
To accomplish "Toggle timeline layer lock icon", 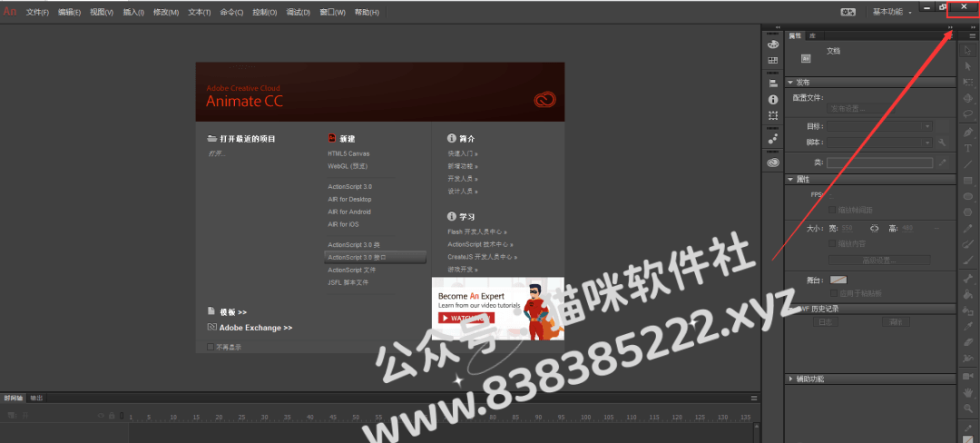I will [112, 416].
